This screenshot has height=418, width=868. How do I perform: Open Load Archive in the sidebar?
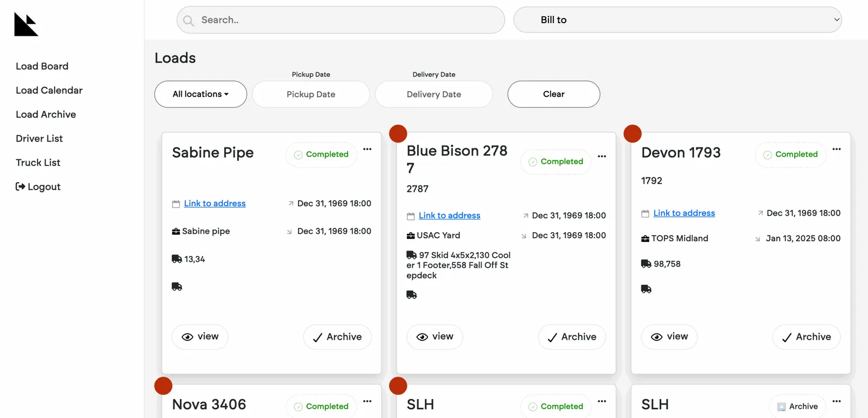tap(46, 114)
